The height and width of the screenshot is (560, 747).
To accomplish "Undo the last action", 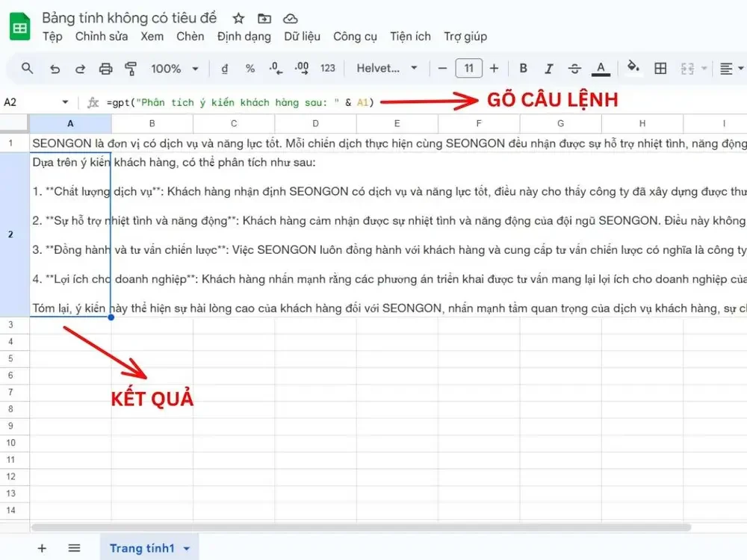I will point(55,69).
